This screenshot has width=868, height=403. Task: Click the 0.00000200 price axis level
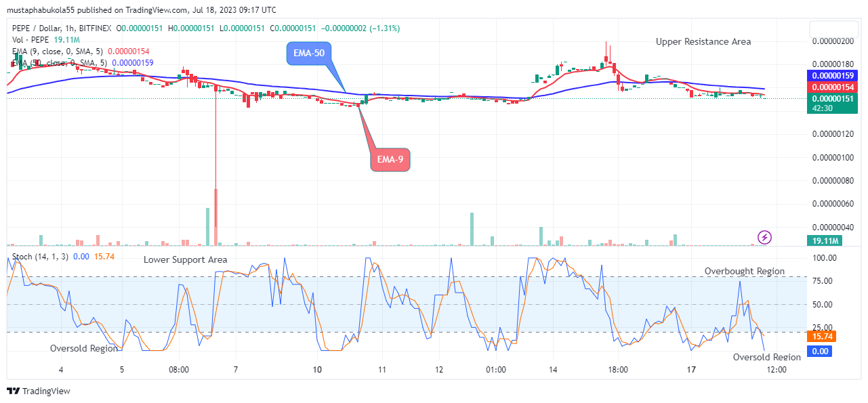(x=833, y=41)
